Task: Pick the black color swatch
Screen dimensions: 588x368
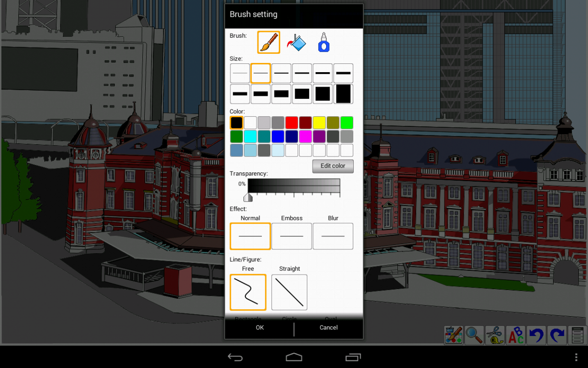Action: (x=237, y=123)
